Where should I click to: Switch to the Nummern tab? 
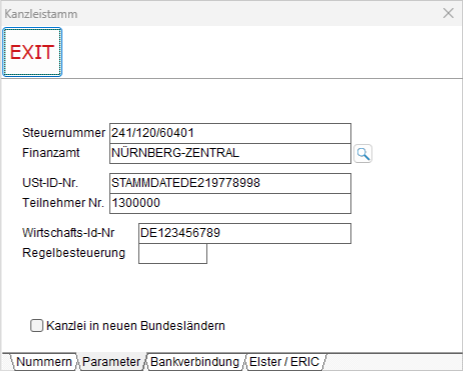(44, 362)
